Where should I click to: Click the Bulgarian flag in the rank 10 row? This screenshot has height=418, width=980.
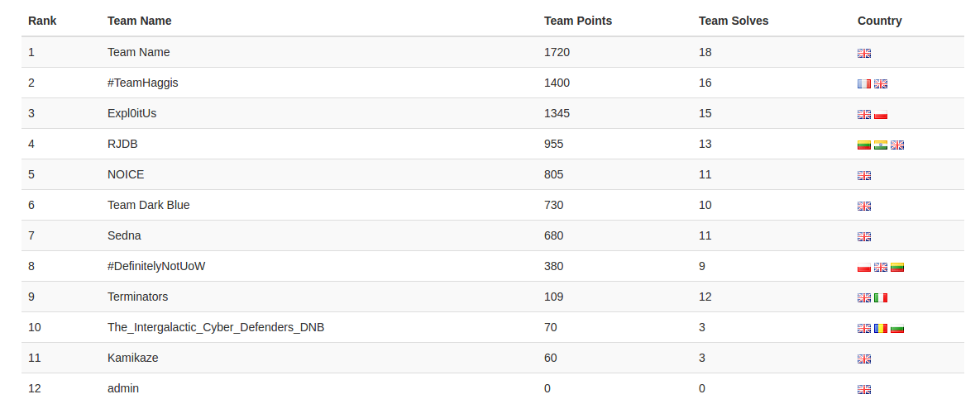pyautogui.click(x=897, y=328)
